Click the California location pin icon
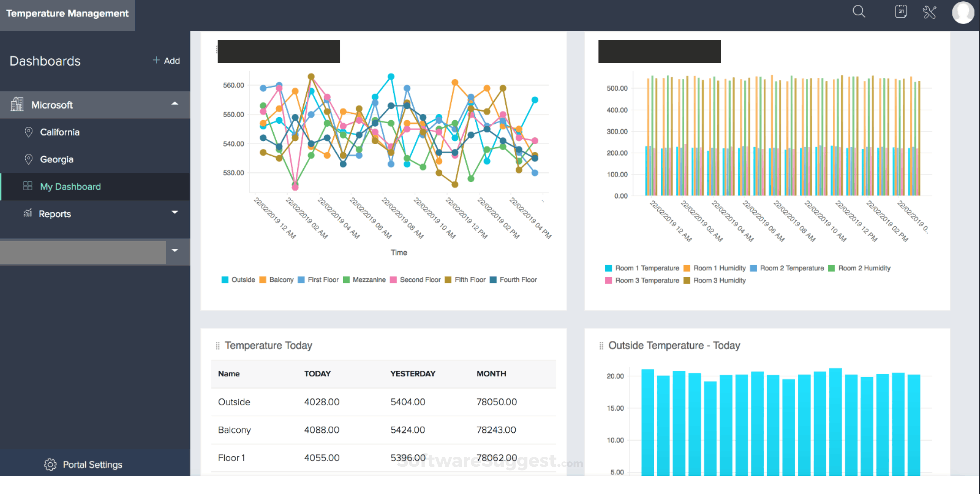The height and width of the screenshot is (494, 980). 29,132
